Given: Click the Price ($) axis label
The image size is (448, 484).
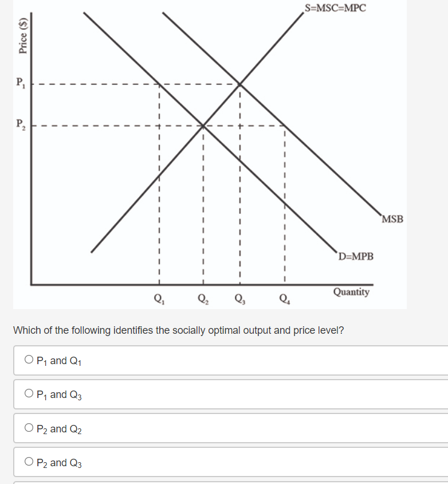Looking at the screenshot, I should 23,34.
